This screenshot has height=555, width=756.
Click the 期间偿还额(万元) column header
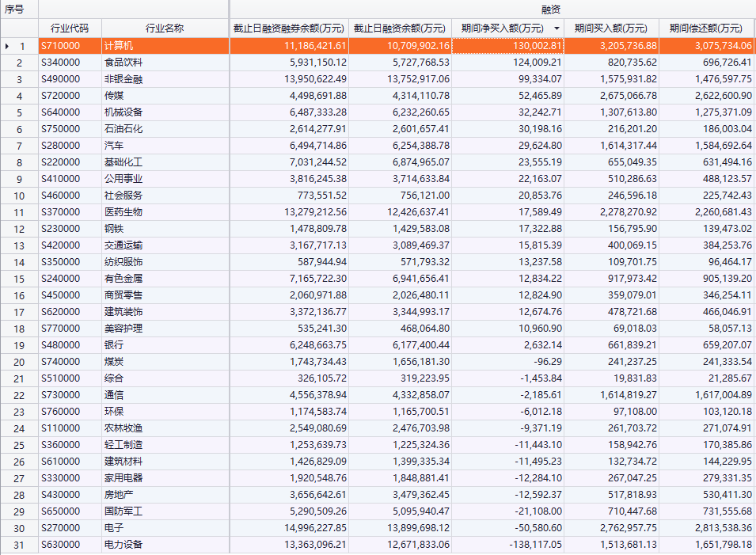706,29
